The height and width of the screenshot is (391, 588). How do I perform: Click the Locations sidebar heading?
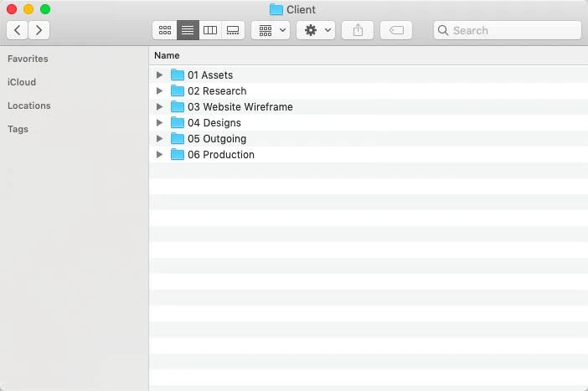(28, 105)
